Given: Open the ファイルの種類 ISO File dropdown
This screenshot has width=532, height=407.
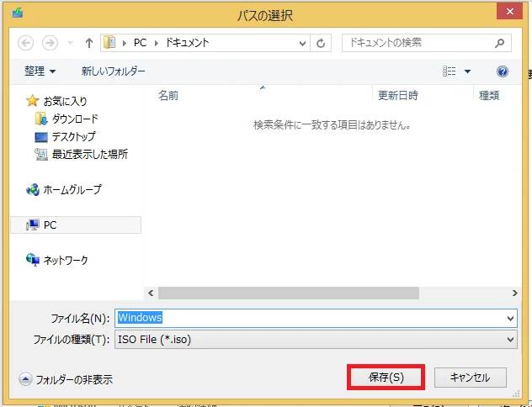Looking at the screenshot, I should pyautogui.click(x=316, y=339).
